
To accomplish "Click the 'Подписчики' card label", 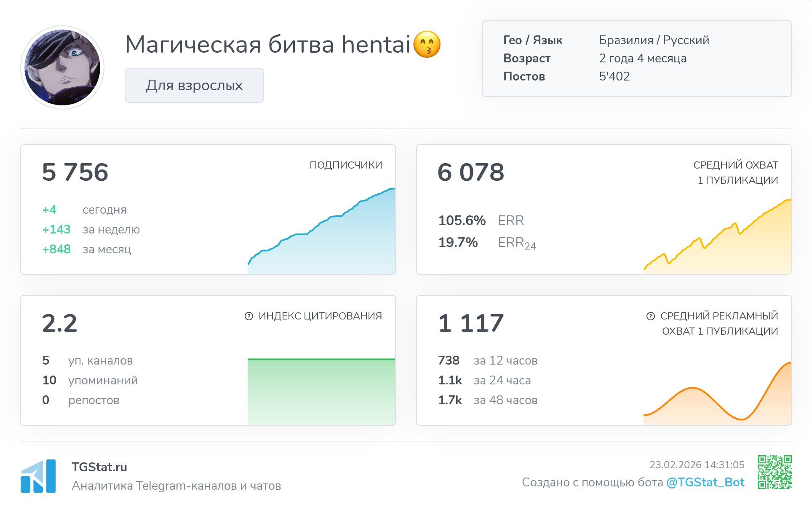I will coord(345,165).
